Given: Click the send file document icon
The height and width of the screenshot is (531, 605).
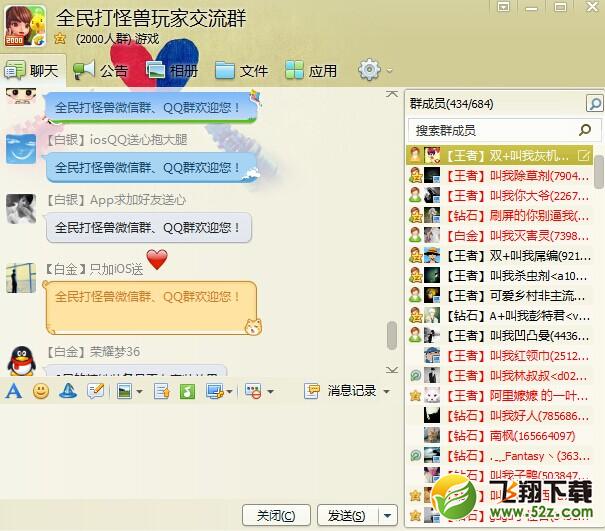Looking at the screenshot, I should click(161, 391).
